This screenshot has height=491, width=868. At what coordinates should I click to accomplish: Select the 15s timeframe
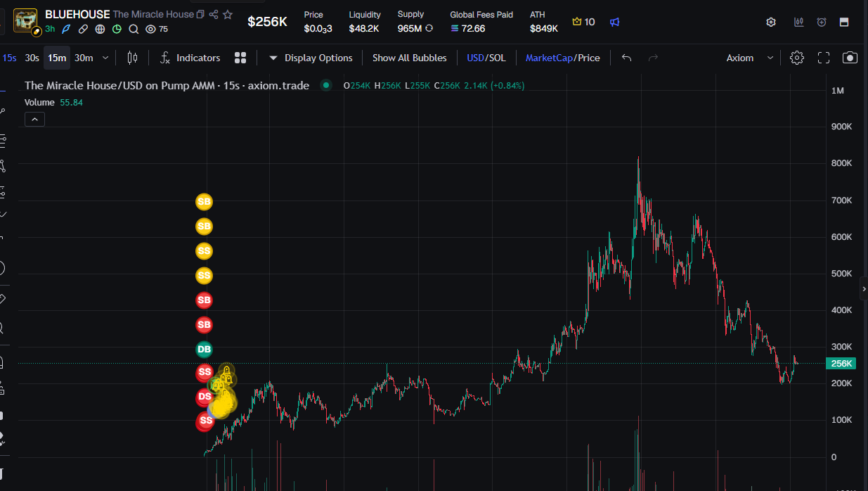[9, 58]
